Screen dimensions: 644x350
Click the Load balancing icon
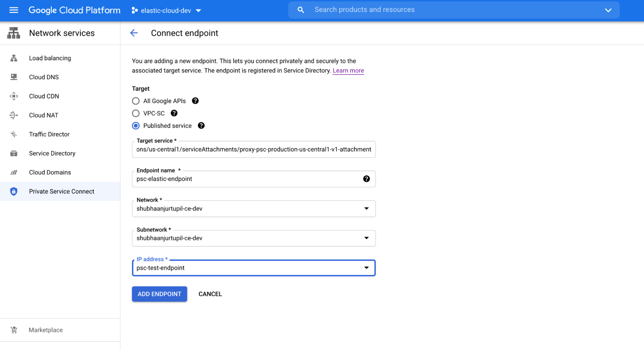click(14, 58)
